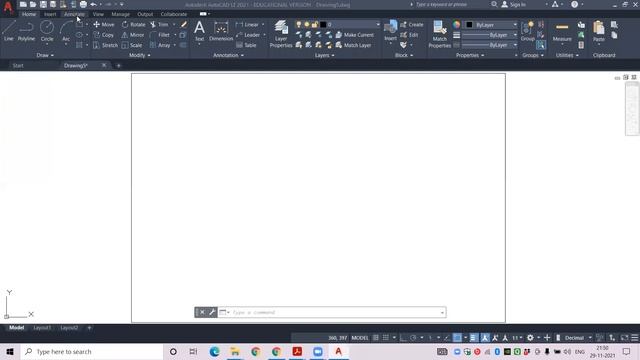Open the object color ByLayer dropdown
The image size is (640, 360).
[491, 25]
